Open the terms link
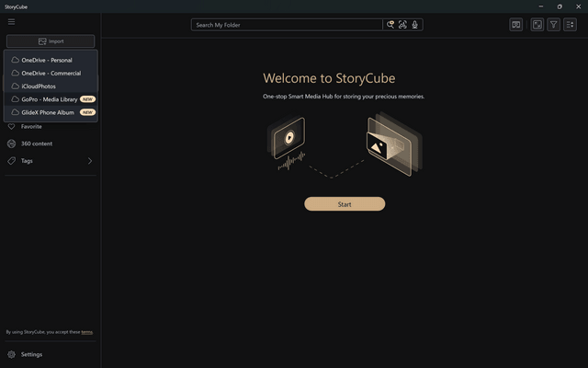 (x=86, y=332)
